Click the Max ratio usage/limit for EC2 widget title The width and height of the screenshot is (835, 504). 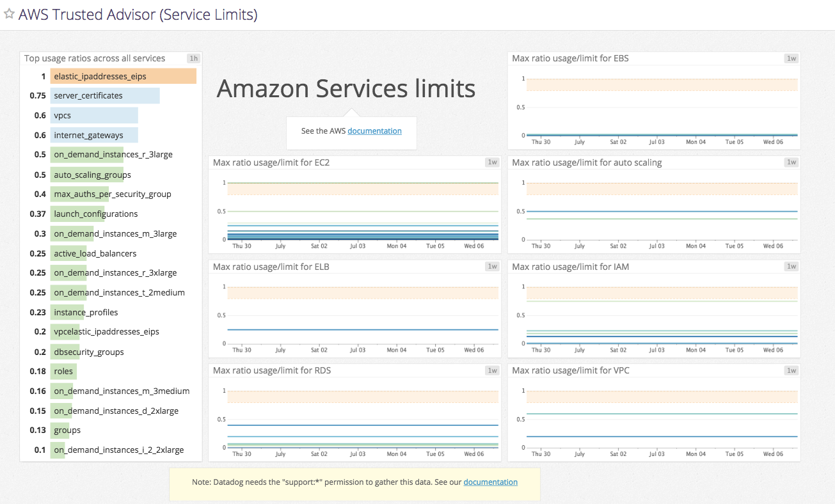[x=272, y=162]
